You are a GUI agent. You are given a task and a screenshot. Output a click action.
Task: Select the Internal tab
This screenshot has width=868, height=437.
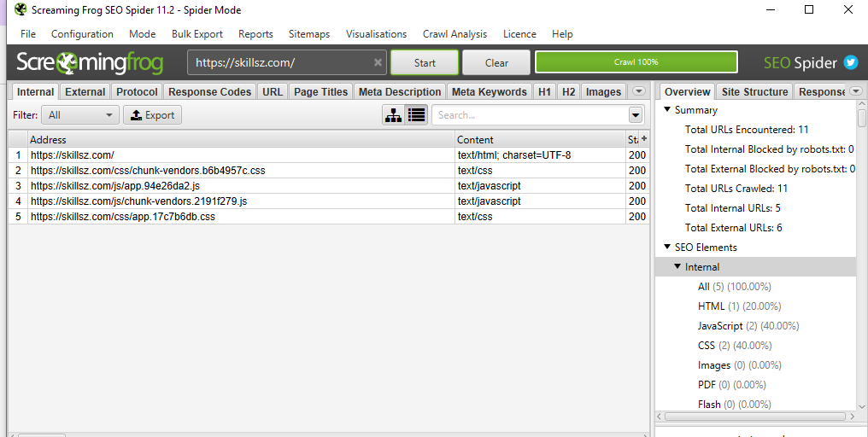[35, 92]
